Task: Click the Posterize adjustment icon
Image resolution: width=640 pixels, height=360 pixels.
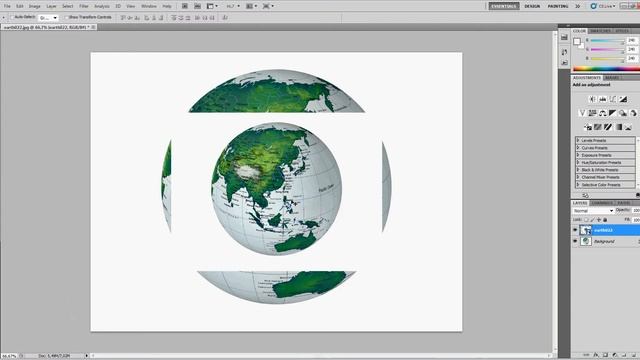Action: [x=598, y=127]
